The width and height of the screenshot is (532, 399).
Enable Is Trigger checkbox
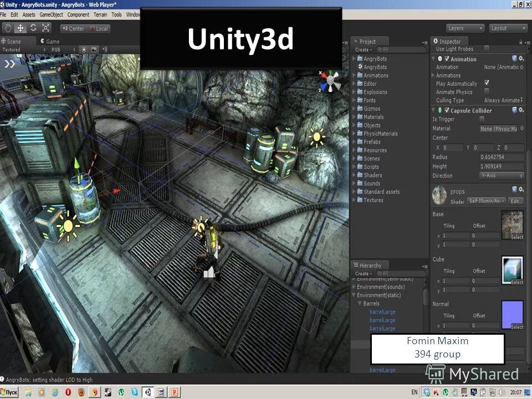[482, 119]
